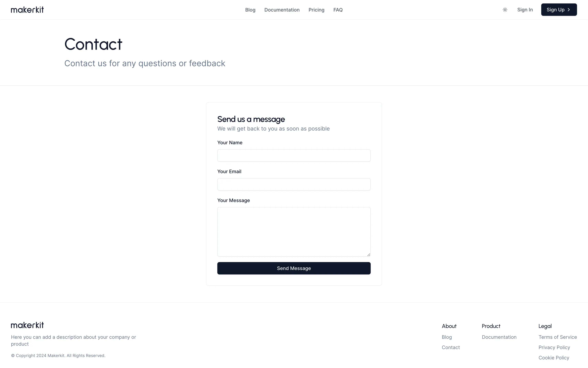Toggle the light/dark theme sun icon

505,10
